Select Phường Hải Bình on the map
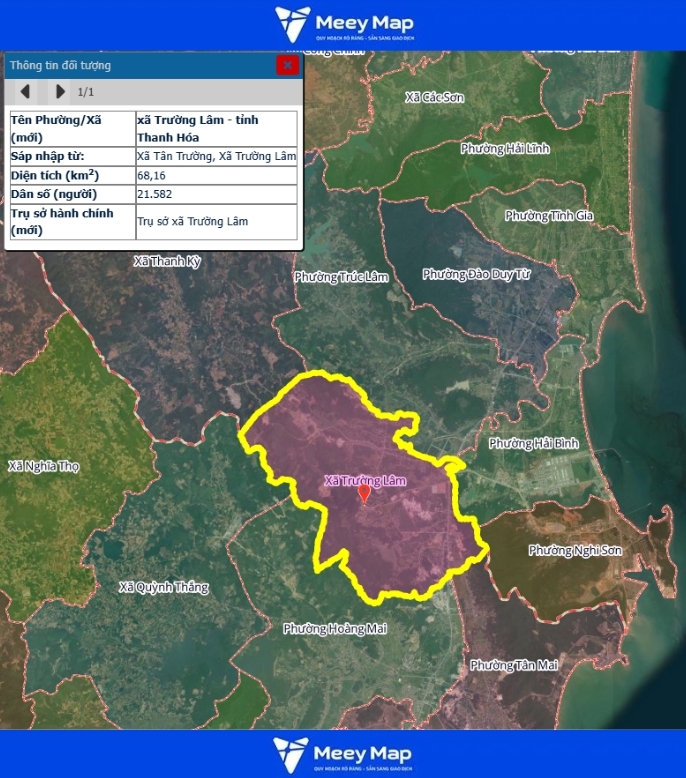Image resolution: width=686 pixels, height=778 pixels. (x=533, y=443)
